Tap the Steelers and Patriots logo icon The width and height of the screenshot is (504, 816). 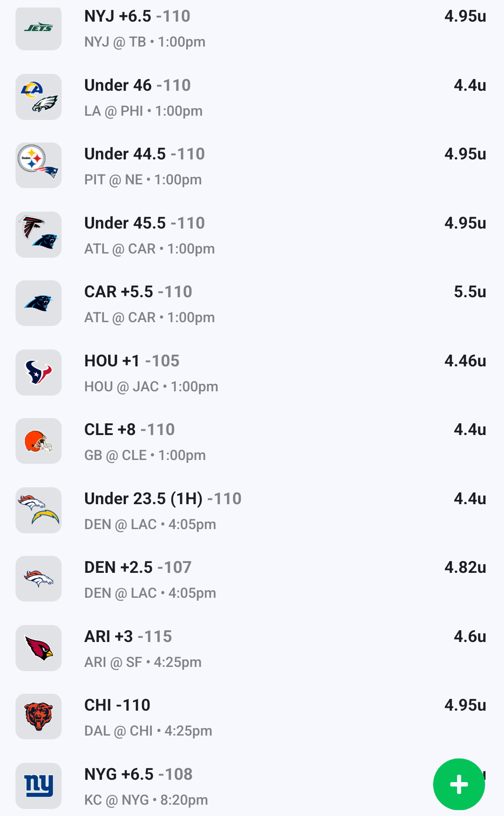point(39,166)
